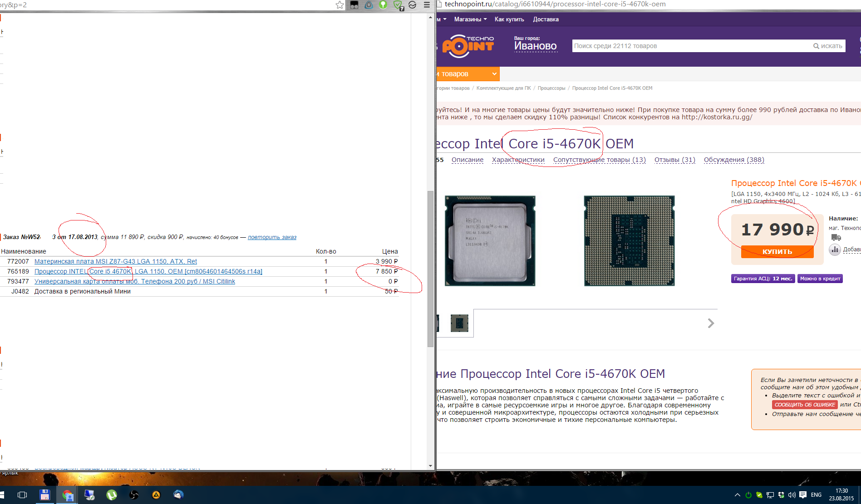Click the left window's scroll-up arrow
The image size is (861, 504).
[x=430, y=17]
